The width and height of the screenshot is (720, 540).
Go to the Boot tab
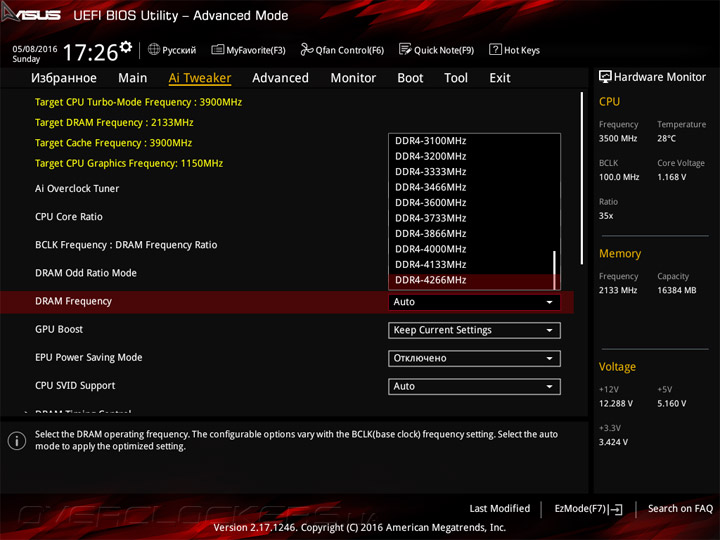[410, 78]
